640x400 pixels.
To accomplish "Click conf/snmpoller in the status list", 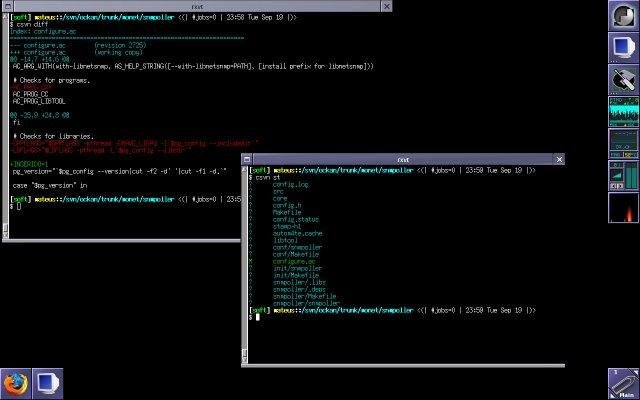I will [x=298, y=247].
